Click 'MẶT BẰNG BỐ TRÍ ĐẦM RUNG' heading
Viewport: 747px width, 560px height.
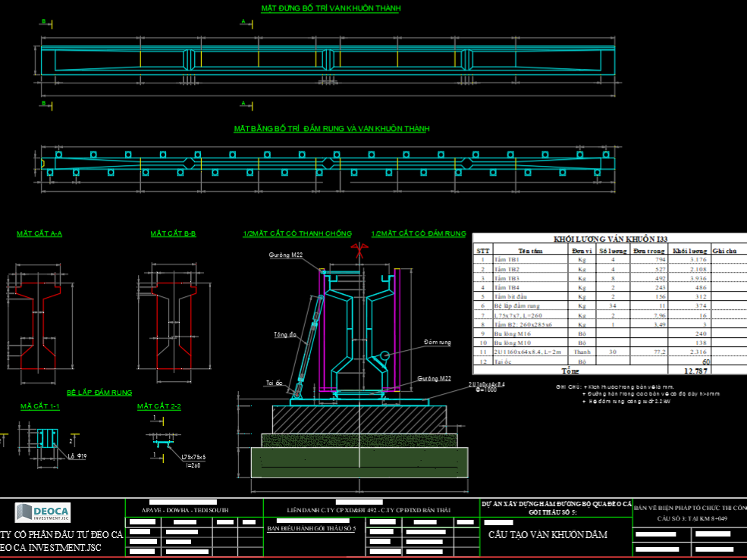[331, 129]
